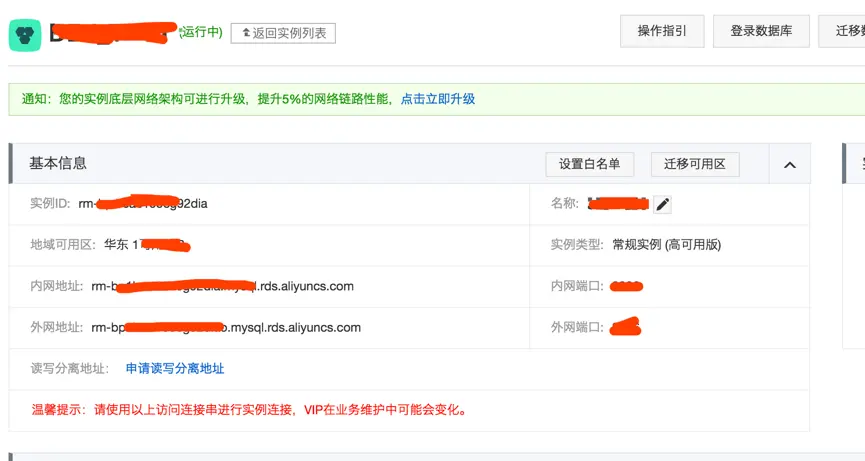The height and width of the screenshot is (461, 865).
Task: Click the red 温馨提示 warning text
Action: [x=250, y=410]
